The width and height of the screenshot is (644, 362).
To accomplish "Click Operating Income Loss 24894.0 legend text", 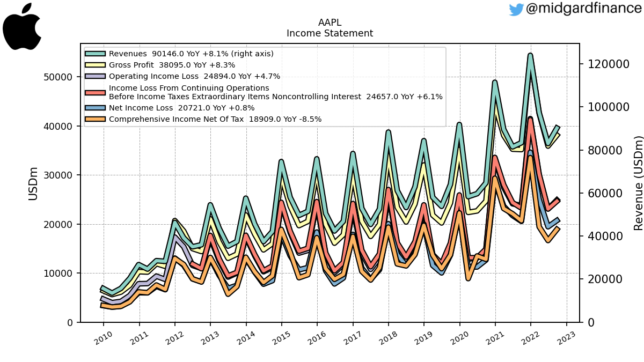I will coord(194,76).
